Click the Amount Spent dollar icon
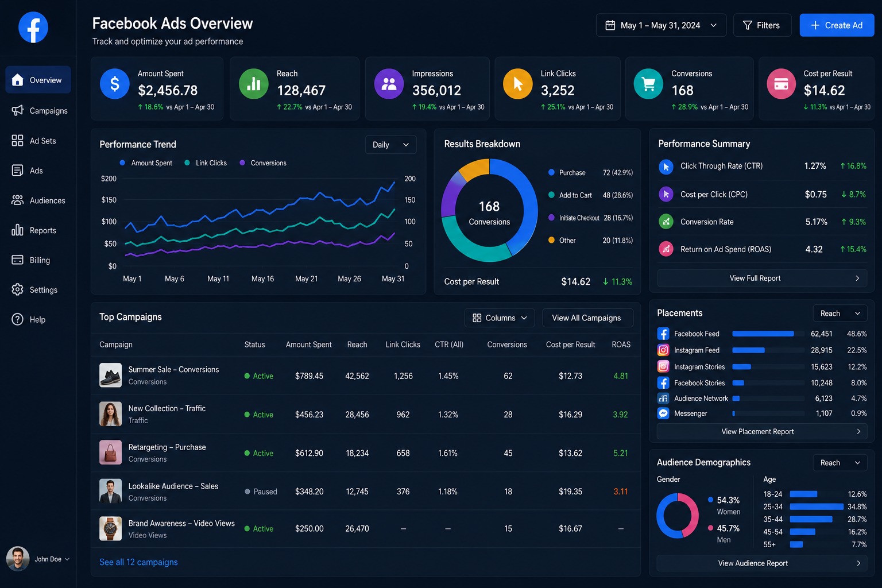The image size is (882, 588). (115, 84)
